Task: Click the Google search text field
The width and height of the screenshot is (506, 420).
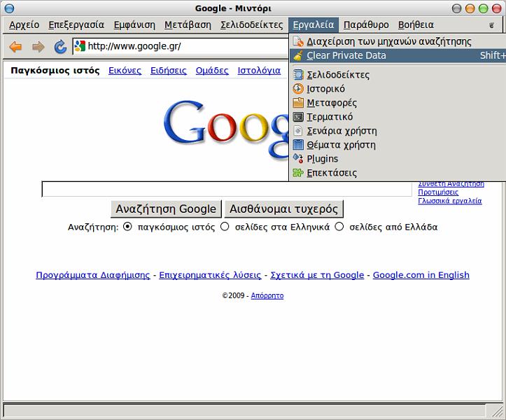Action: tap(227, 189)
